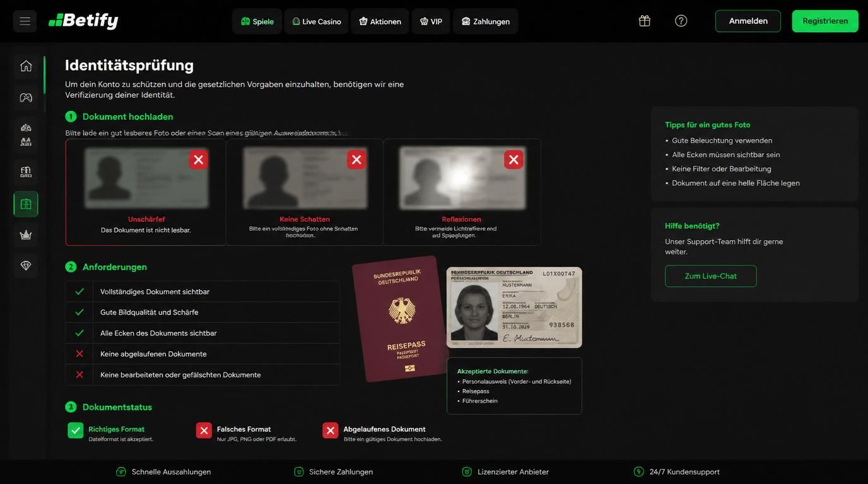Click the 'Dokument hochladen' heading
This screenshot has width=868, height=484.
[x=128, y=117]
